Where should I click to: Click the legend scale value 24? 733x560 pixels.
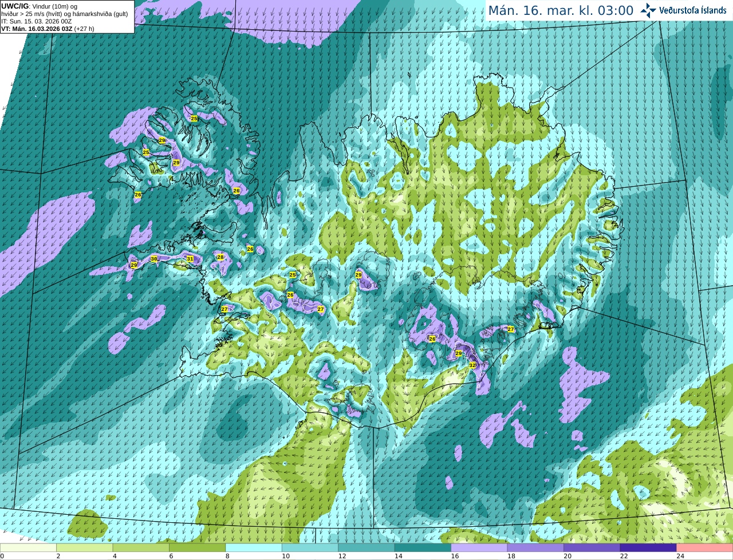(x=680, y=556)
